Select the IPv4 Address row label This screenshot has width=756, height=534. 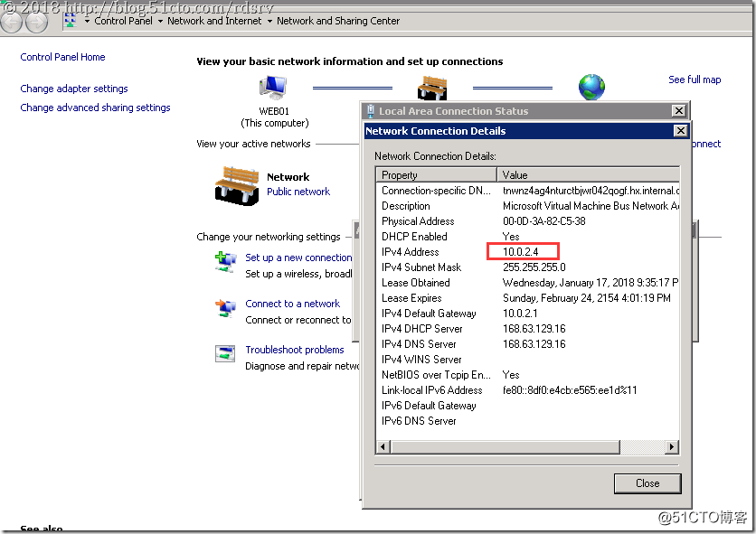411,252
